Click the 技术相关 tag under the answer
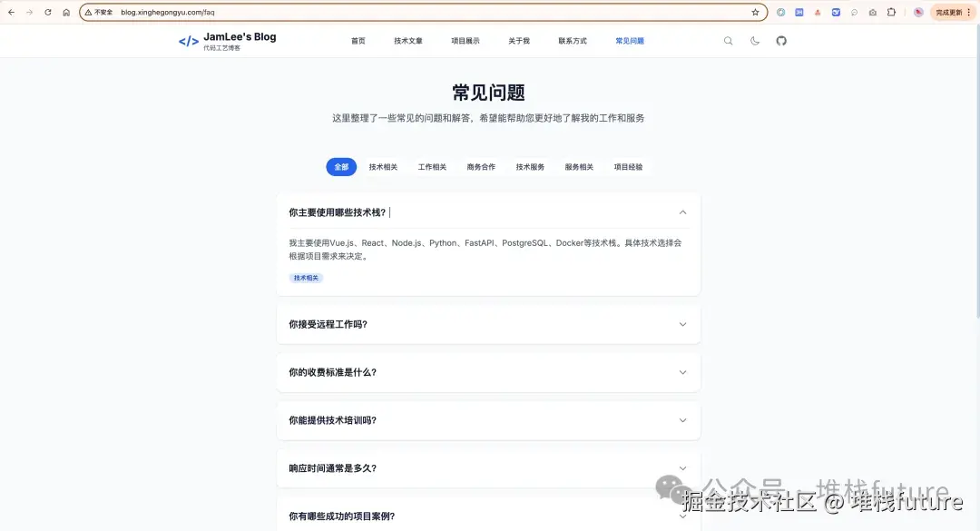Screen dimensions: 980x531 (x=306, y=277)
